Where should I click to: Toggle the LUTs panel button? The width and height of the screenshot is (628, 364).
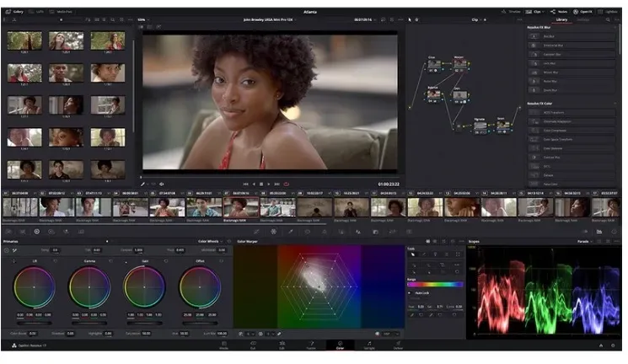tap(38, 12)
